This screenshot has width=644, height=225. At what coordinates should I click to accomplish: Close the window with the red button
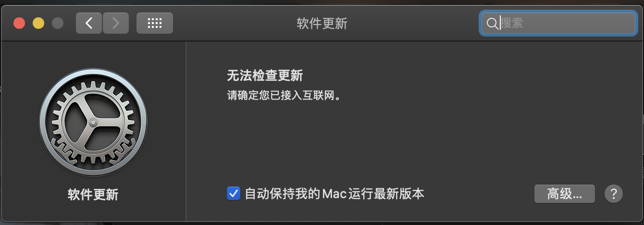point(19,23)
